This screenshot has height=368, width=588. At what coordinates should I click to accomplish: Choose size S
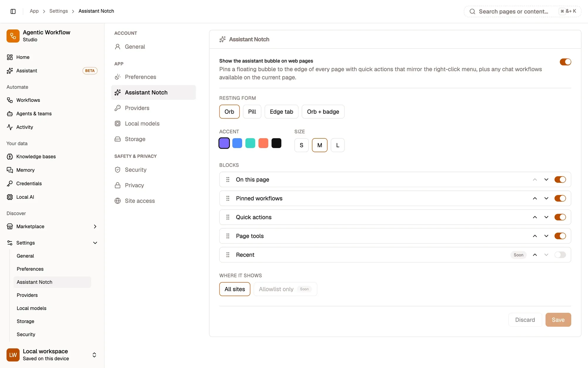[301, 145]
